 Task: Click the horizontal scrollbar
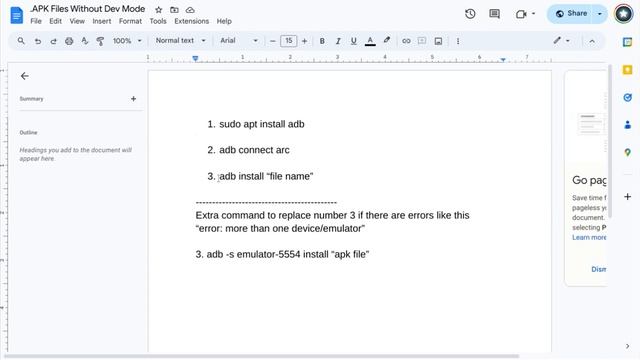pyautogui.click(x=261, y=356)
